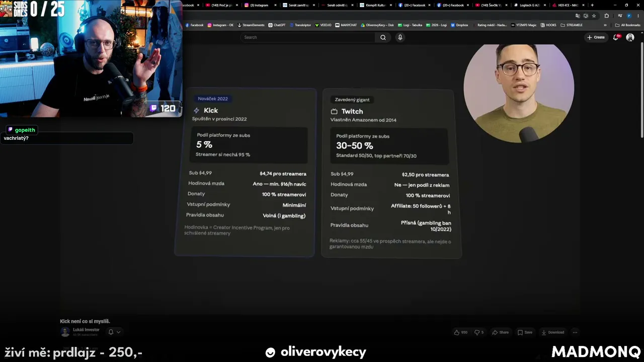Click the Lukáš Investor channel avatar
Screen dimensions: 644x362
[x=65, y=332]
